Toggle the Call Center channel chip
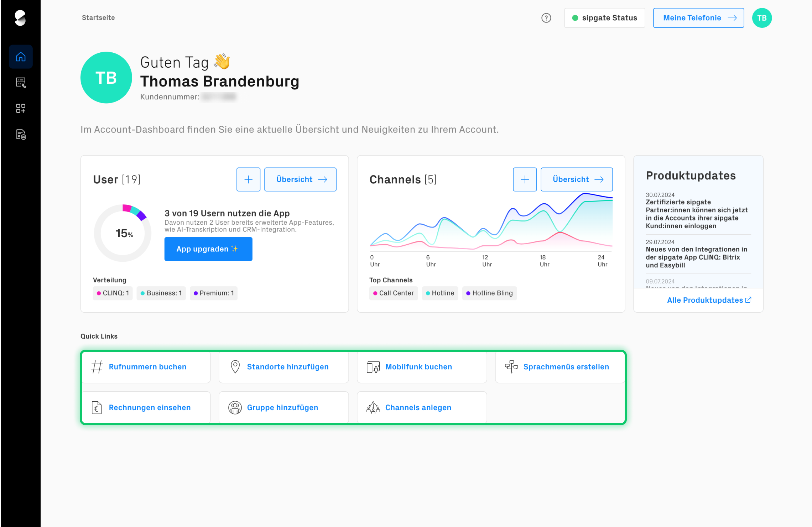The height and width of the screenshot is (527, 812). 393,293
